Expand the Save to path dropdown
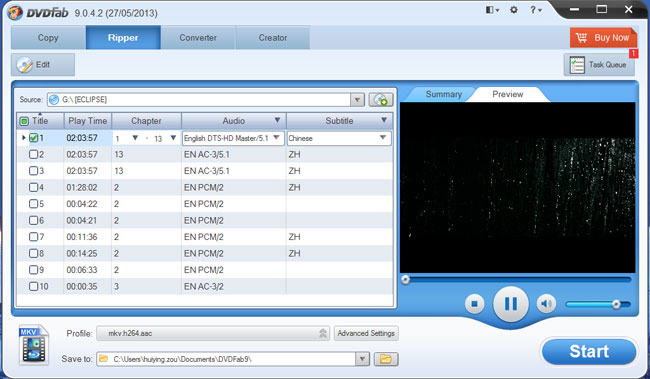This screenshot has height=379, width=650. (362, 359)
